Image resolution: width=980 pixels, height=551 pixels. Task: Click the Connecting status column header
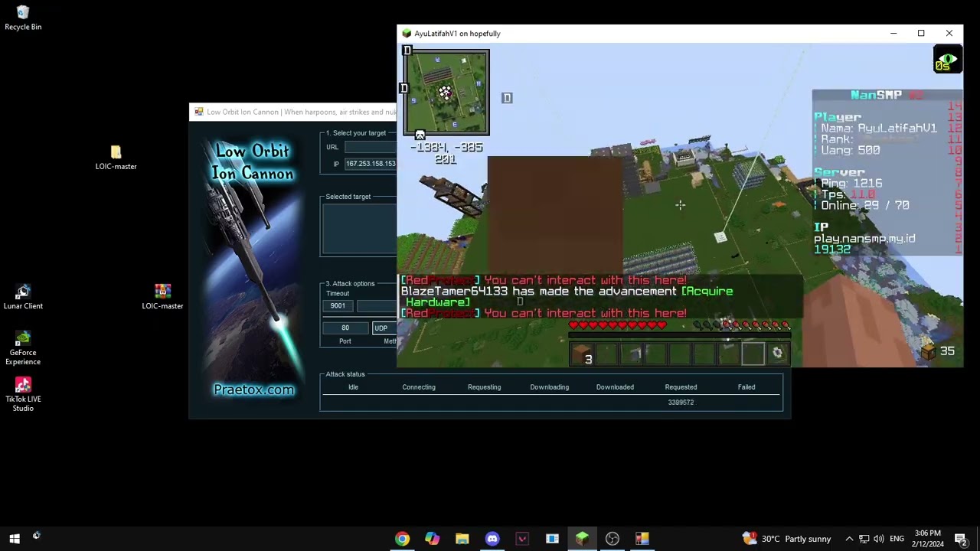[x=419, y=387]
